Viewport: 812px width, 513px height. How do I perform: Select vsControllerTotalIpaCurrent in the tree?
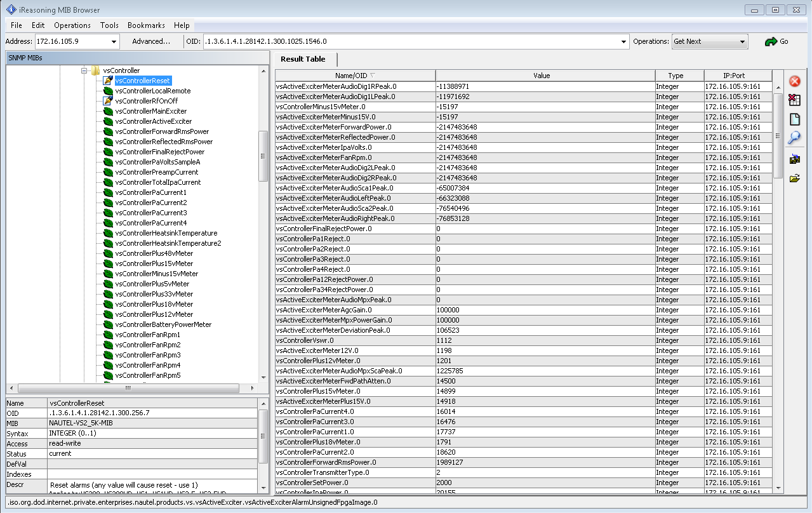point(158,182)
